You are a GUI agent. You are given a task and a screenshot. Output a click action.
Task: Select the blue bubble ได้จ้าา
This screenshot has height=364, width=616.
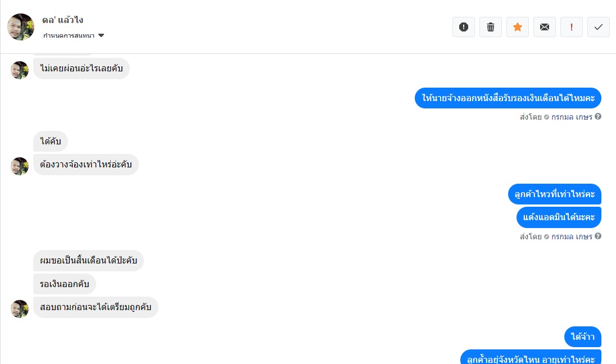click(x=583, y=336)
